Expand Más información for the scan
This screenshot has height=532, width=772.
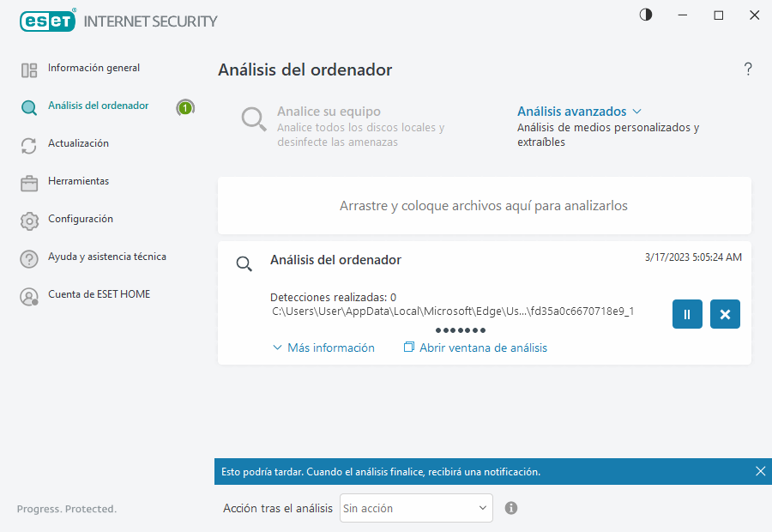[323, 348]
